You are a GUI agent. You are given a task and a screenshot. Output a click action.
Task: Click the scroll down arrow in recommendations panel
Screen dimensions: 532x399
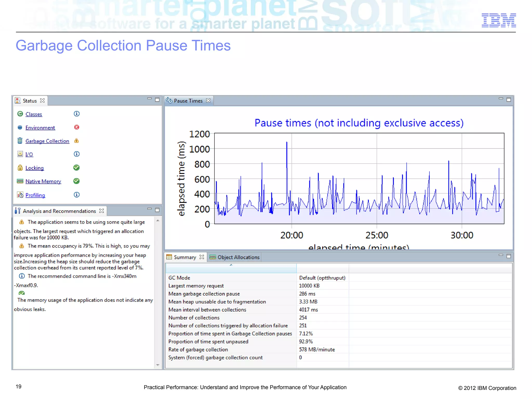click(x=158, y=365)
